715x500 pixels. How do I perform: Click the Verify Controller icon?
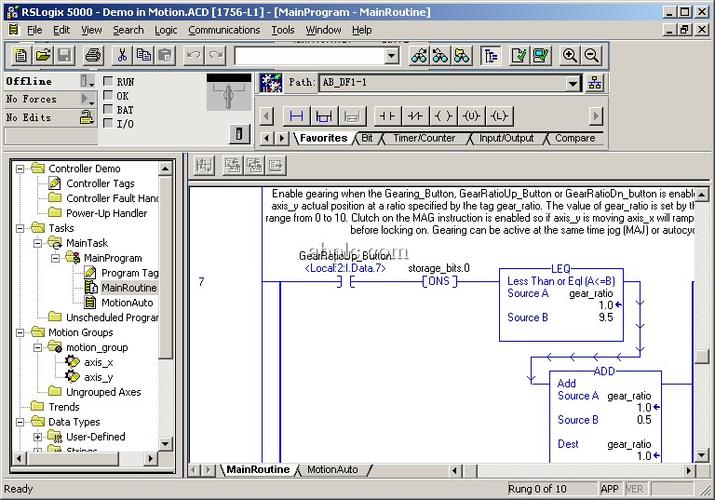point(541,56)
